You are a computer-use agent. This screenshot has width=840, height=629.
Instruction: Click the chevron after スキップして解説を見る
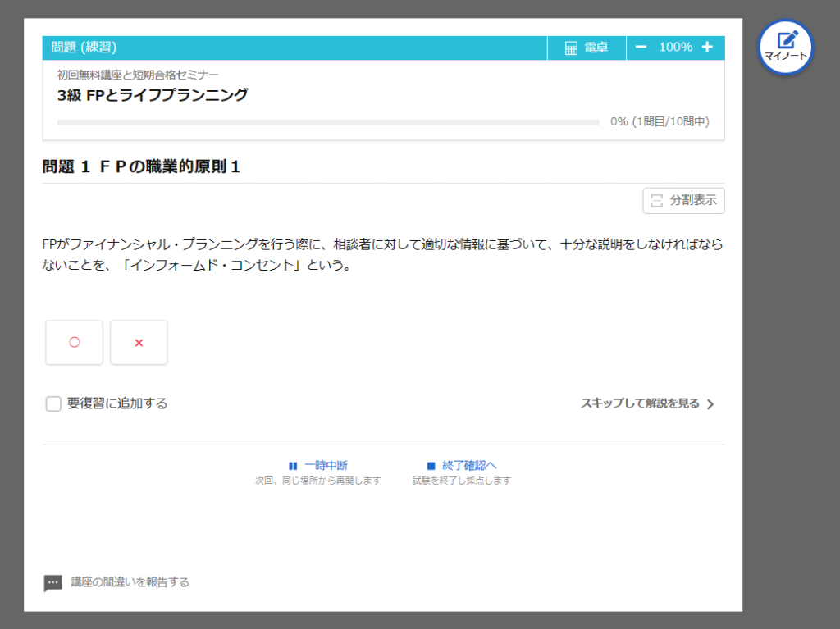coord(710,404)
